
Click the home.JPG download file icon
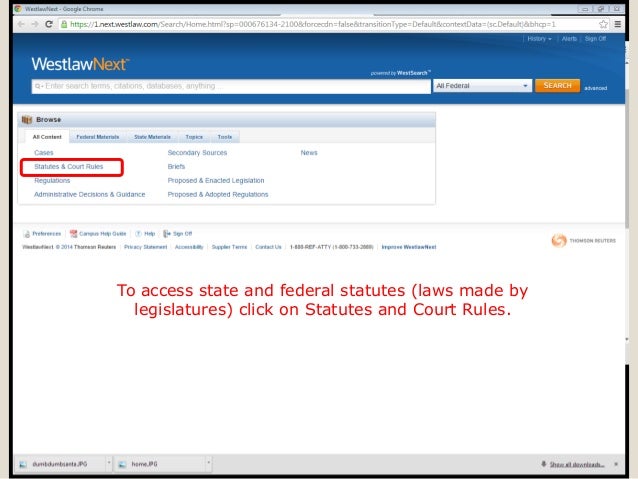[x=122, y=464]
